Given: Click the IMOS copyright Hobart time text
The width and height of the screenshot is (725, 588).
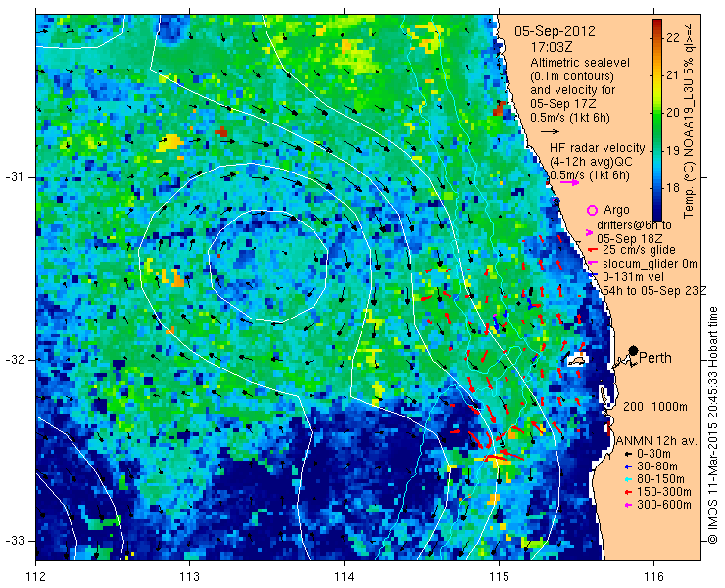Looking at the screenshot, I should click(712, 424).
